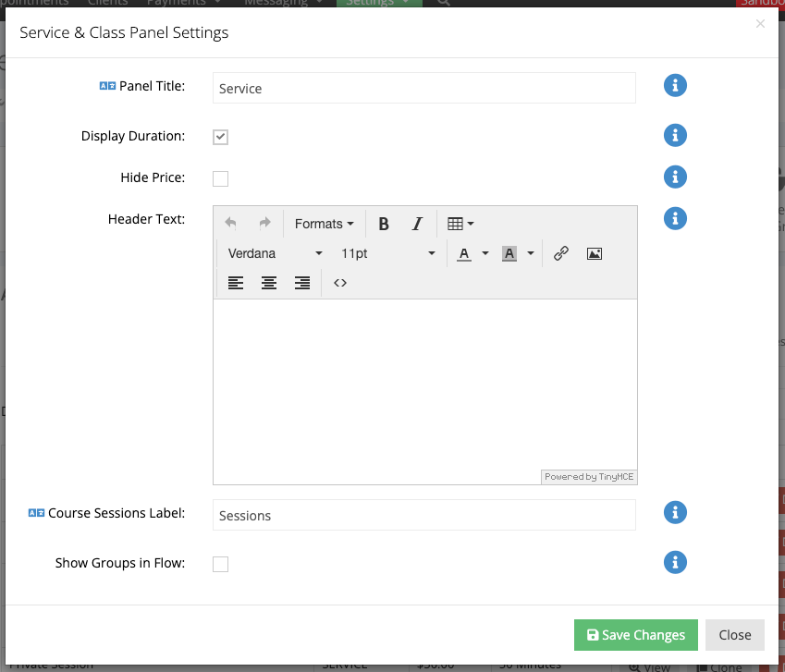Viewport: 785px width, 672px height.
Task: Open the Verdana font family dropdown
Action: coord(275,253)
